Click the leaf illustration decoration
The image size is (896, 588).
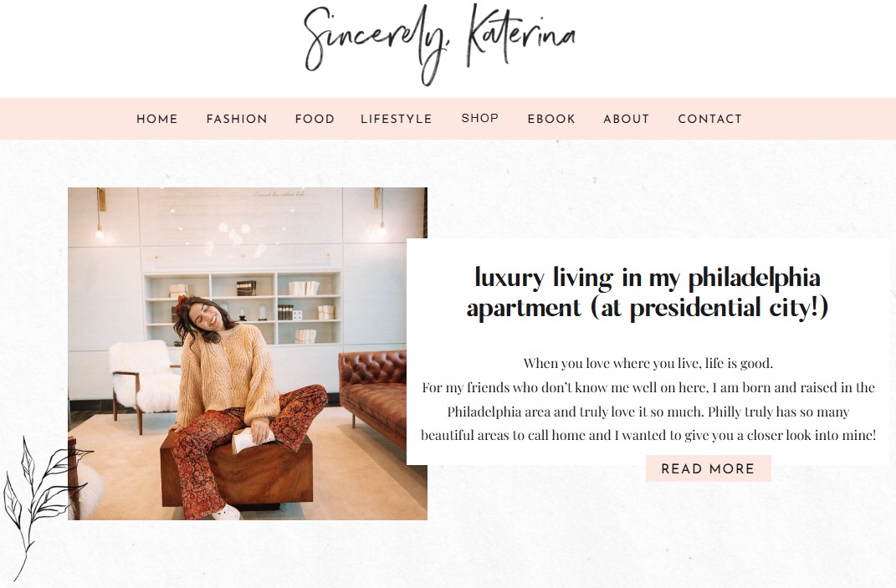[39, 493]
